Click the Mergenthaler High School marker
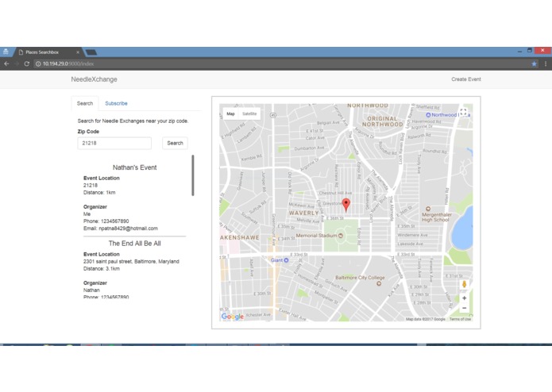Screen dimensions: 552x392 428,209
